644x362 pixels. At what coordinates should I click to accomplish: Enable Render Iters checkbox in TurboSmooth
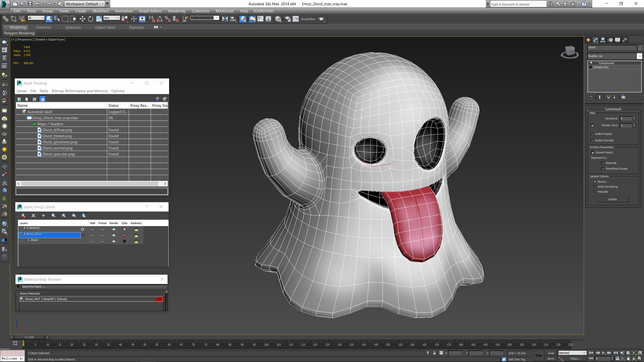592,126
